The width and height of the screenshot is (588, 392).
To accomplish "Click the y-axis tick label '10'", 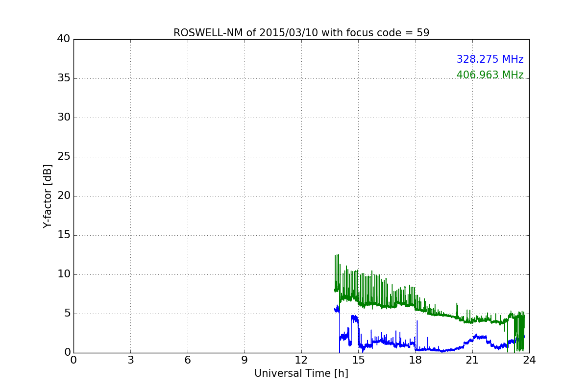I will point(64,274).
